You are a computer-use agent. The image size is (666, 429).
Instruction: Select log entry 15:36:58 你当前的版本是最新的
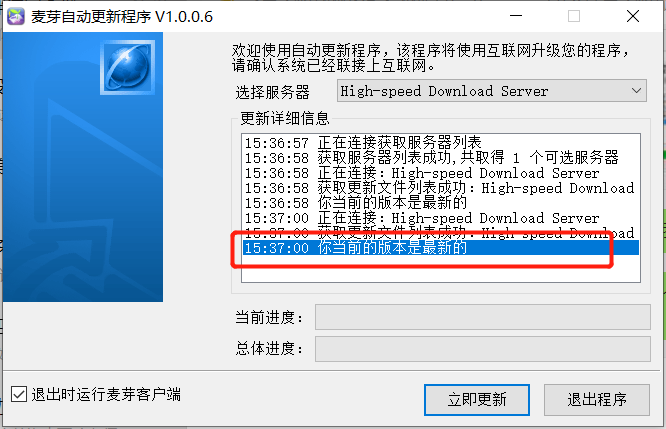(x=441, y=203)
